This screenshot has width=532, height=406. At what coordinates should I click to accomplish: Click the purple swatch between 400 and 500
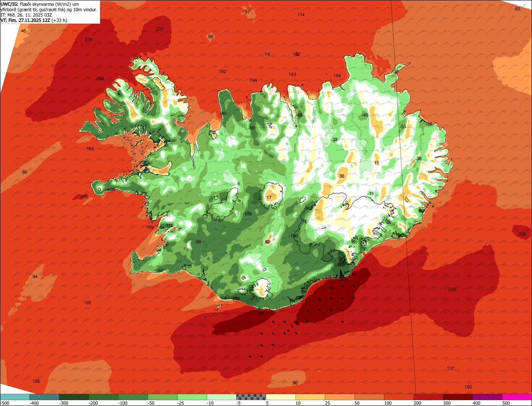coord(487,397)
